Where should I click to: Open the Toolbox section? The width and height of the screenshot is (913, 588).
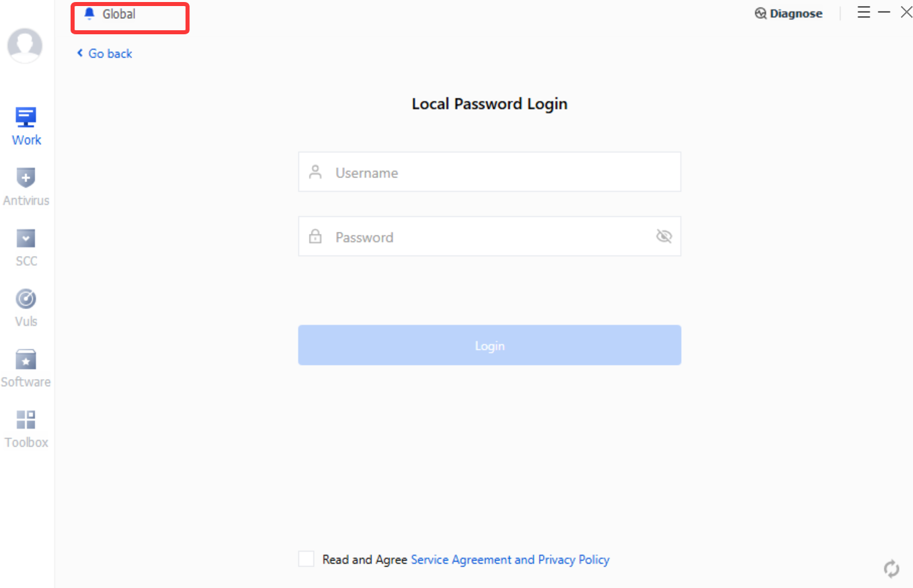click(x=26, y=429)
